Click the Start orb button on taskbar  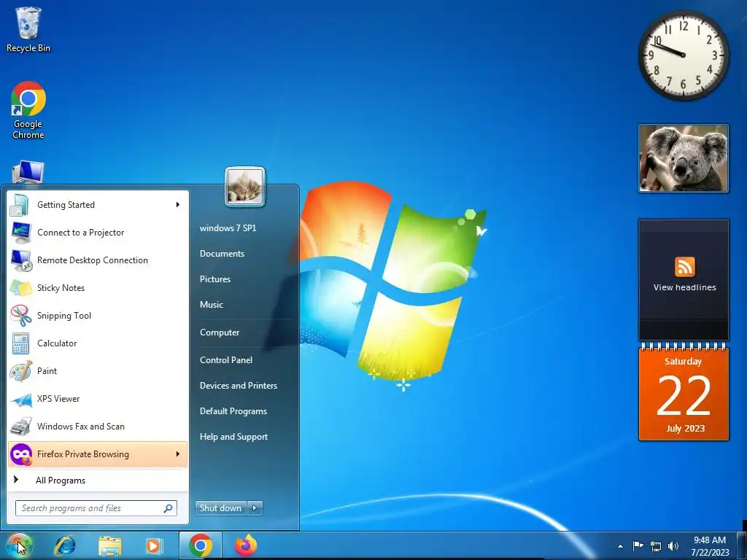(x=19, y=545)
